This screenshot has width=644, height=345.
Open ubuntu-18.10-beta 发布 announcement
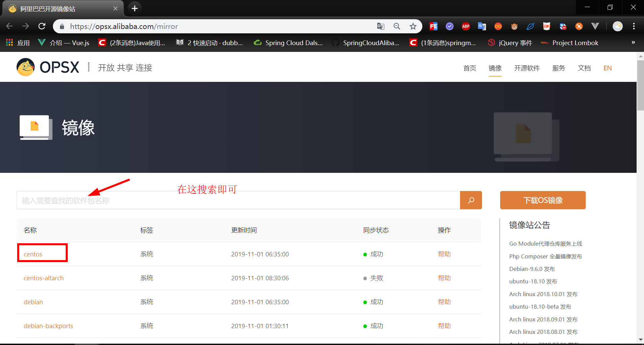(540, 307)
